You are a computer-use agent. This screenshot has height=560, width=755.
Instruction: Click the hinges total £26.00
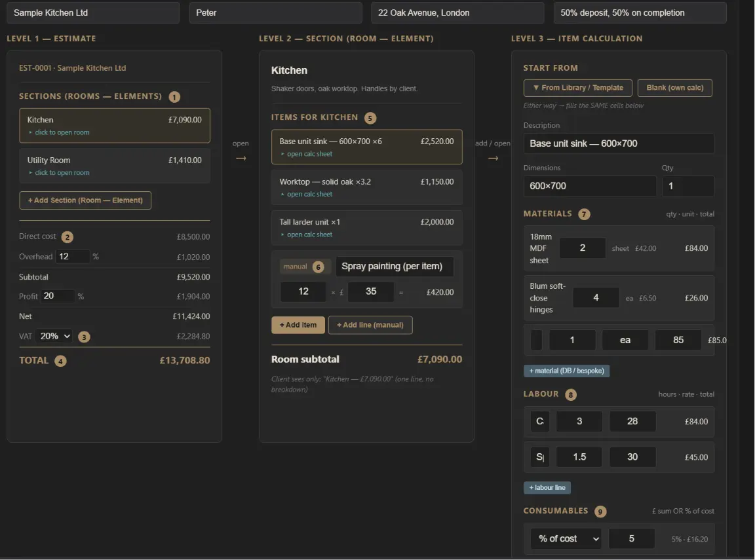tap(696, 298)
